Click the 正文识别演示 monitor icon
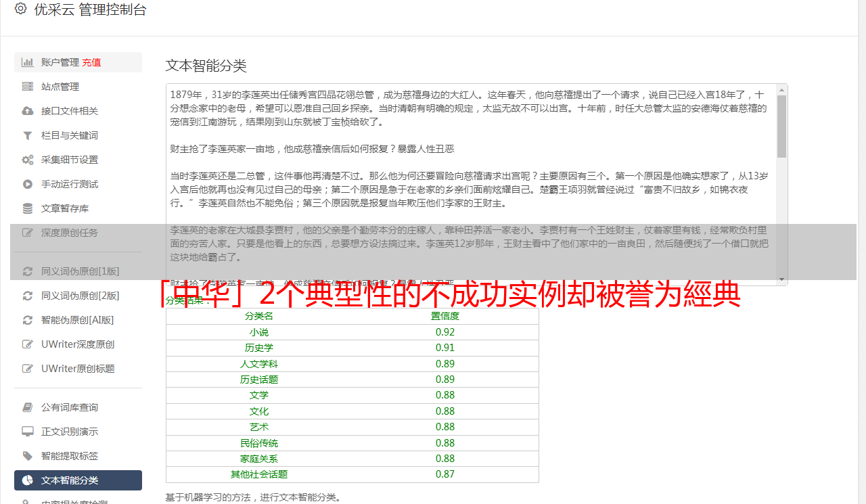The image size is (866, 504). (28, 432)
